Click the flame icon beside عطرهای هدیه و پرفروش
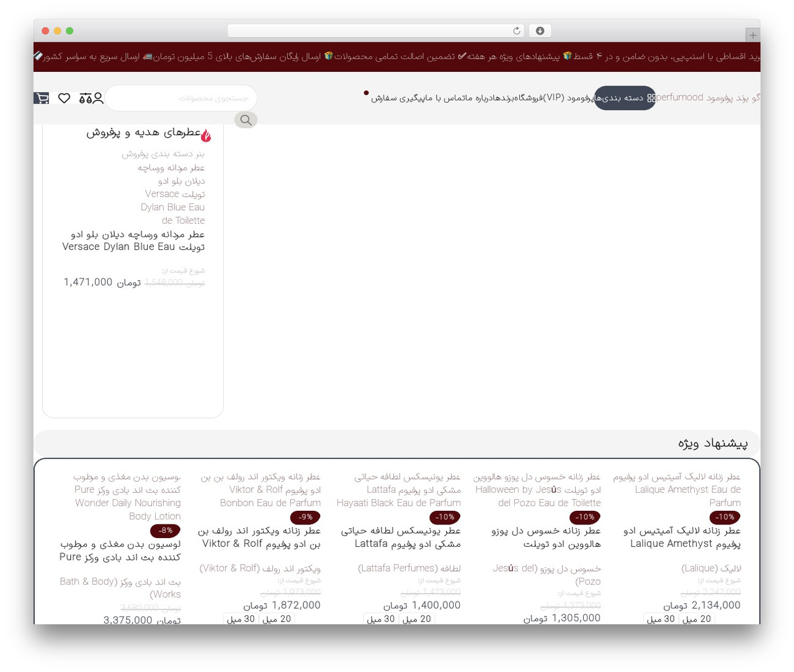 click(206, 135)
